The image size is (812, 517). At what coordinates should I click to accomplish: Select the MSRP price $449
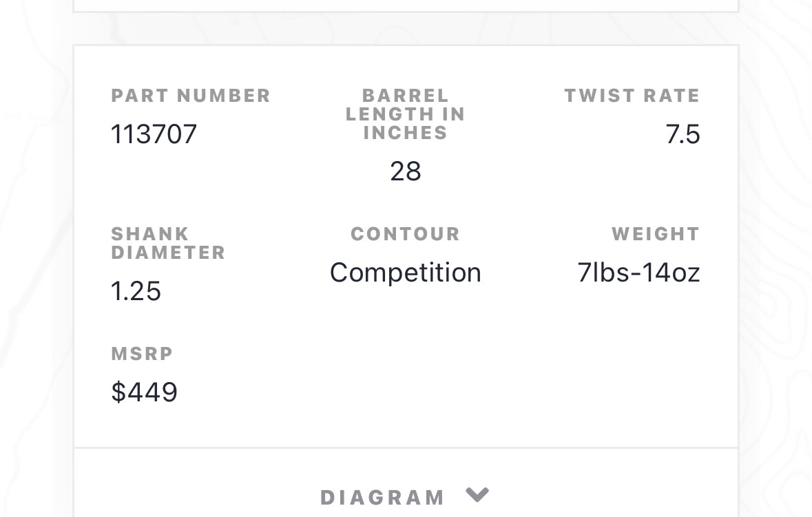(145, 392)
